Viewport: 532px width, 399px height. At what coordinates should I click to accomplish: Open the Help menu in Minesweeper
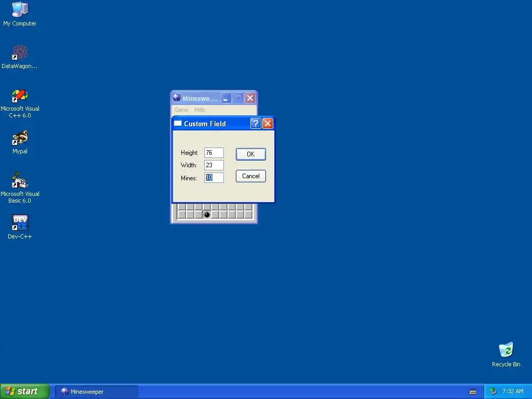(x=200, y=110)
